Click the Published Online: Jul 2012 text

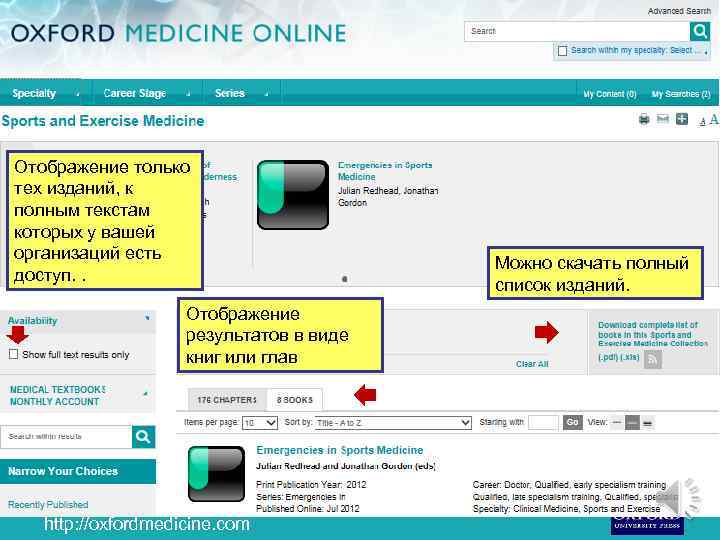pyautogui.click(x=308, y=509)
